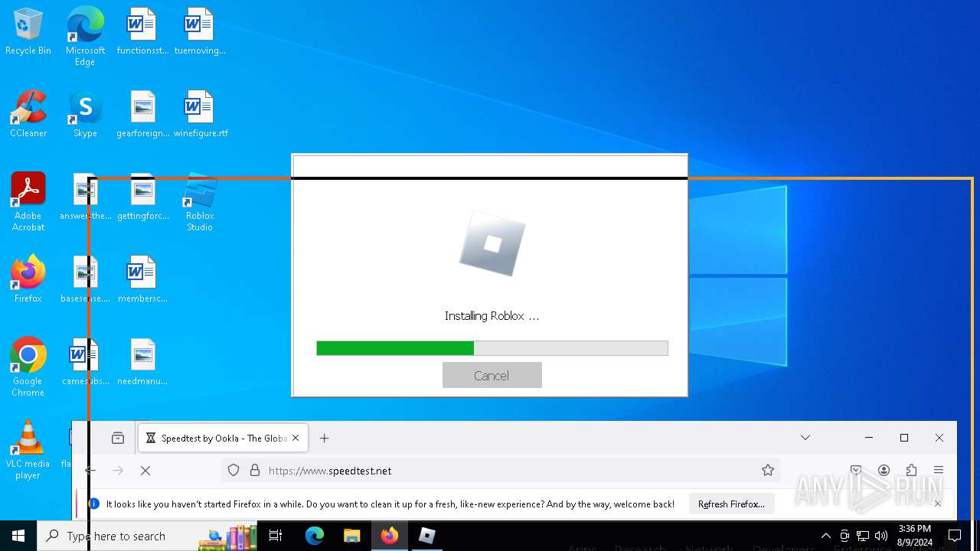The width and height of the screenshot is (980, 551).
Task: Open the Firefox account icon
Action: [x=884, y=471]
